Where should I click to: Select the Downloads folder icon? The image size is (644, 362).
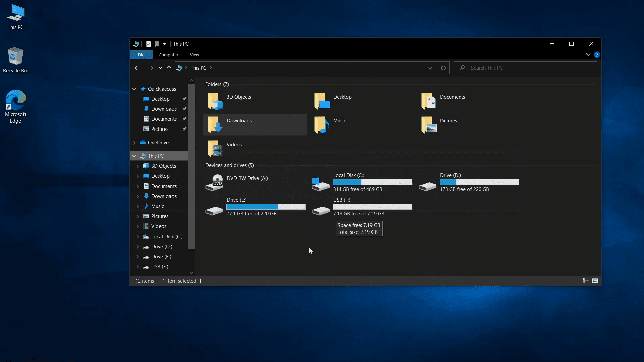pos(215,124)
